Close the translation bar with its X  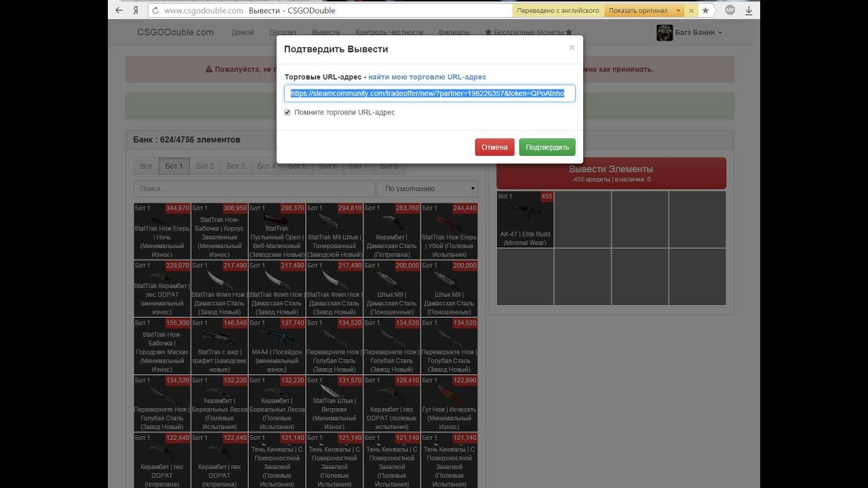pos(691,11)
